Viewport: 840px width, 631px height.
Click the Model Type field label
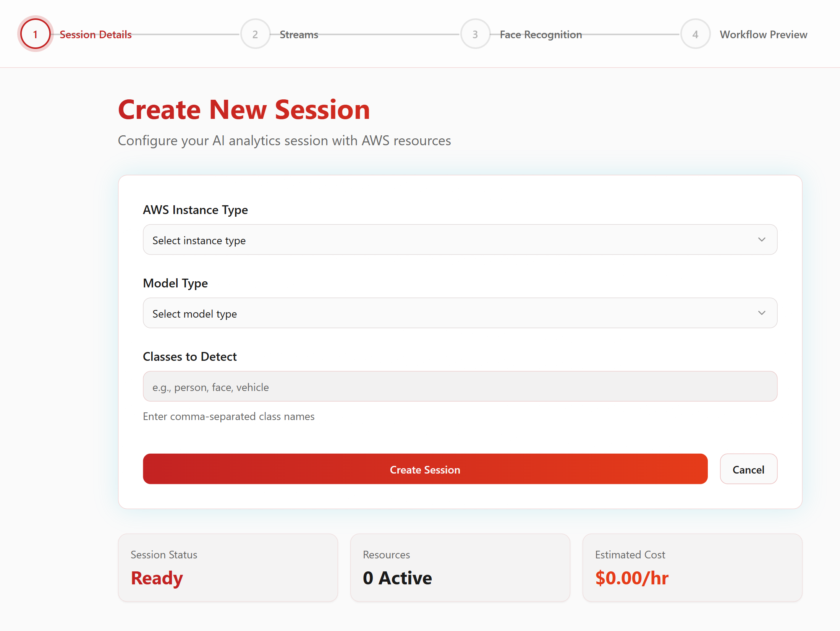175,283
